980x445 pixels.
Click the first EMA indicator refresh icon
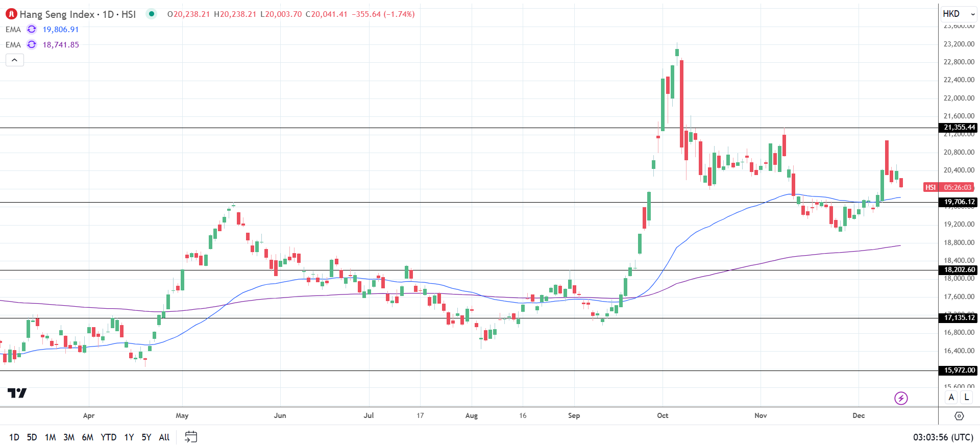tap(32, 29)
